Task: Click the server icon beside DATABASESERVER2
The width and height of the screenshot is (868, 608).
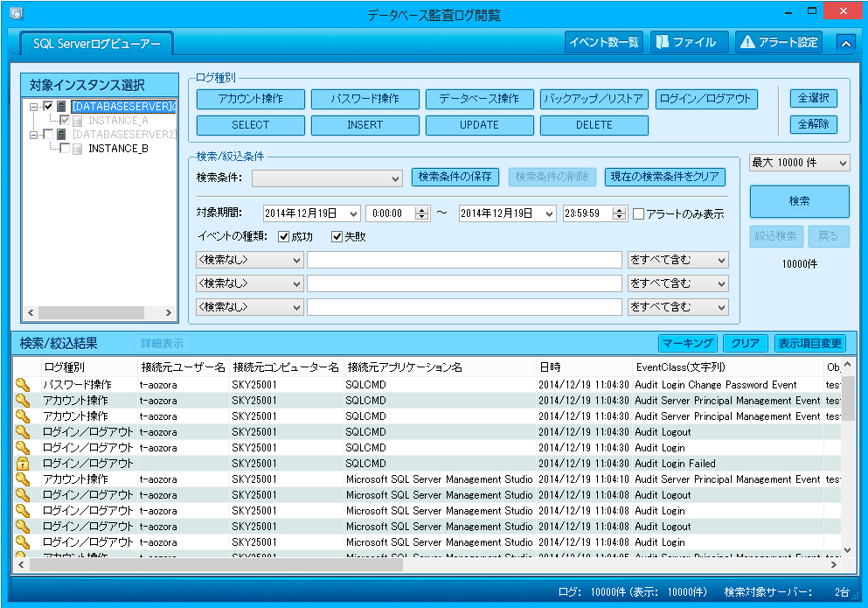Action: tap(61, 134)
